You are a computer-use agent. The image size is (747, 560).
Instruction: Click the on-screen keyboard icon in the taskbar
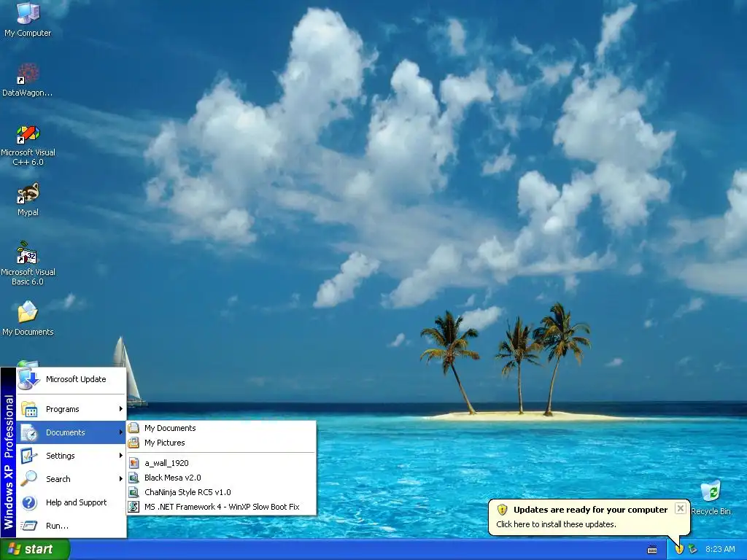point(652,550)
